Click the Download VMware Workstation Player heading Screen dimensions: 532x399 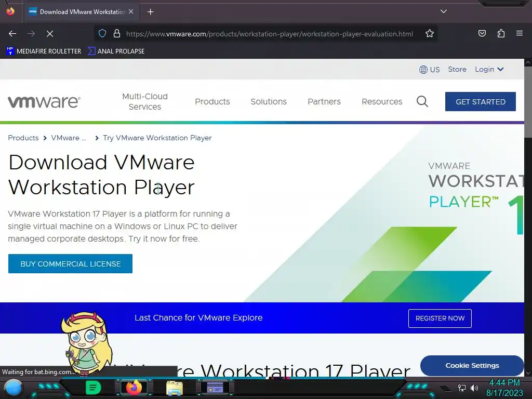coord(101,175)
